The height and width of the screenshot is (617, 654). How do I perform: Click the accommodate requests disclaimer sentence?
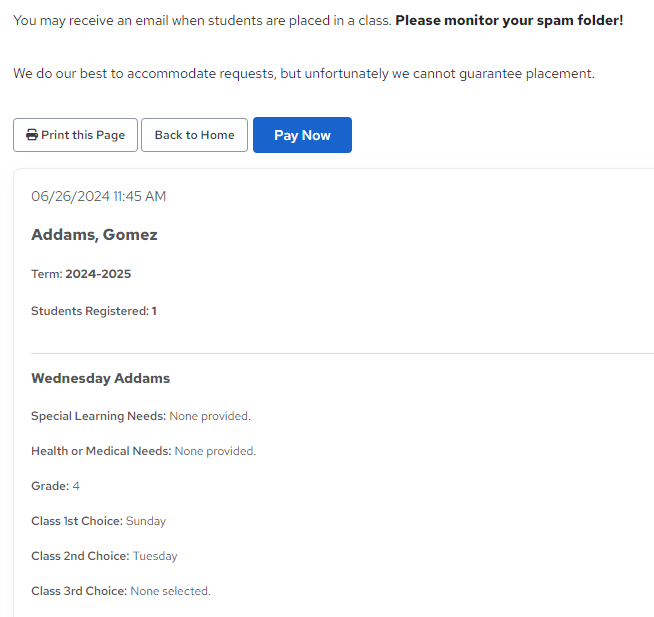click(x=304, y=74)
